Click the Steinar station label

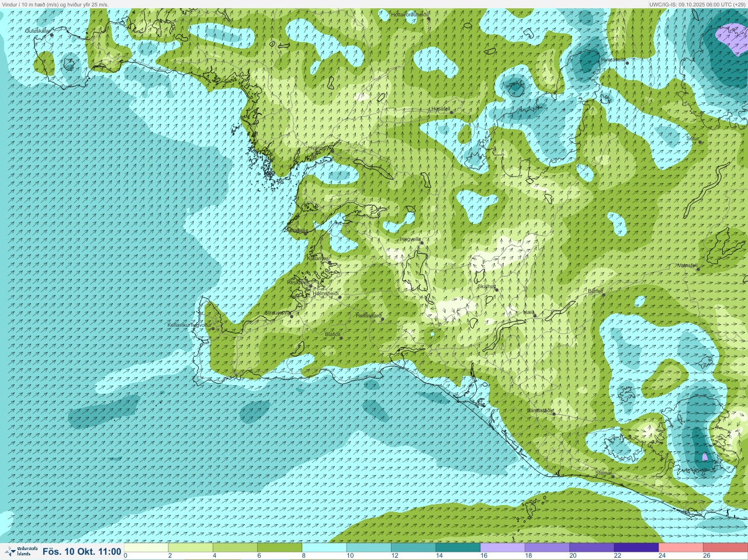pyautogui.click(x=604, y=473)
